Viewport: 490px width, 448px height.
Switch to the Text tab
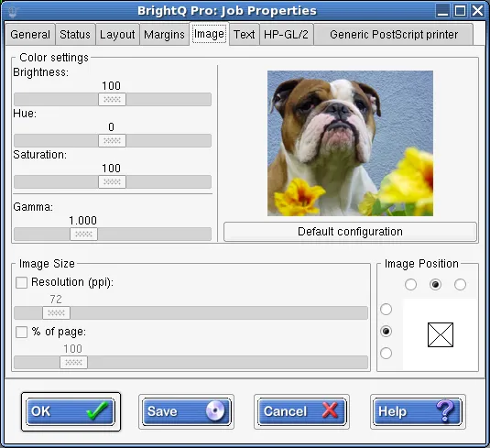pos(244,35)
